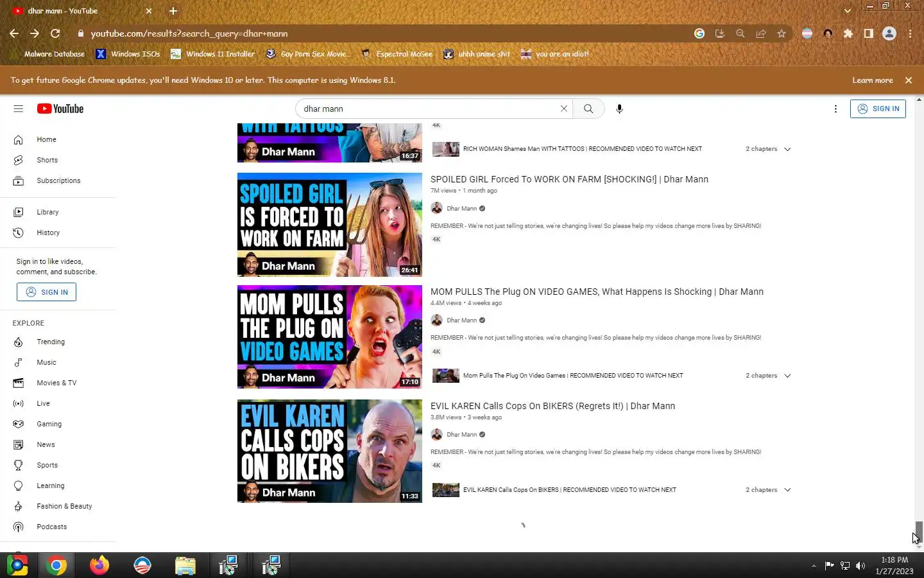The height and width of the screenshot is (578, 924).
Task: Click the Gaming icon in sidebar
Action: (x=19, y=424)
